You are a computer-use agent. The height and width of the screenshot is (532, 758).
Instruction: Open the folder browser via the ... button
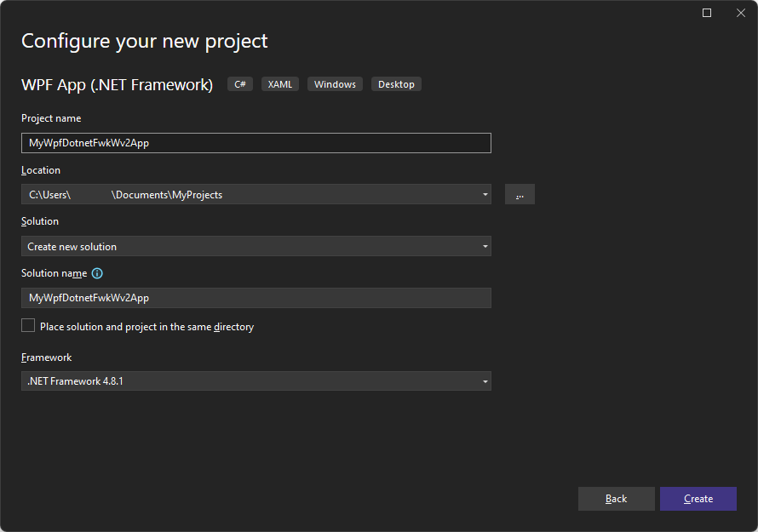point(519,194)
